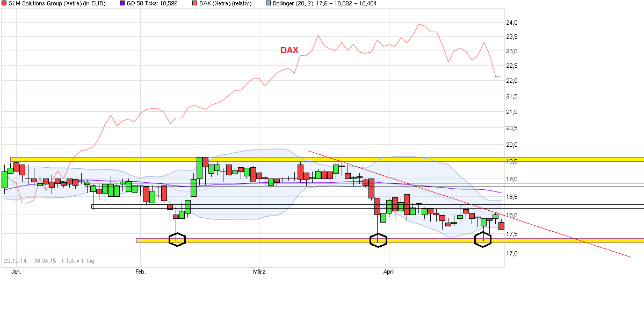Click the red DAX chart annotation label
The height and width of the screenshot is (314, 644).
click(290, 50)
